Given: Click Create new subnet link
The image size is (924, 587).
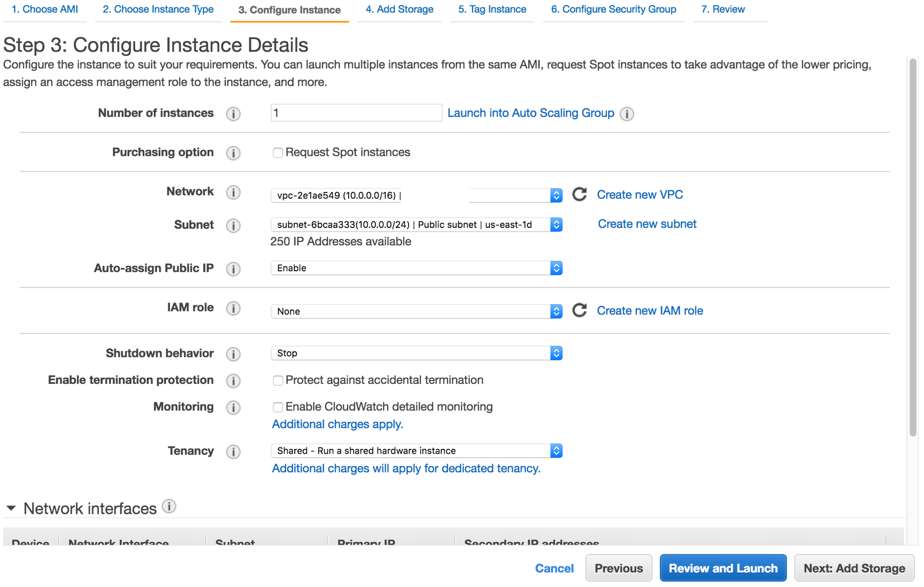Looking at the screenshot, I should (647, 224).
